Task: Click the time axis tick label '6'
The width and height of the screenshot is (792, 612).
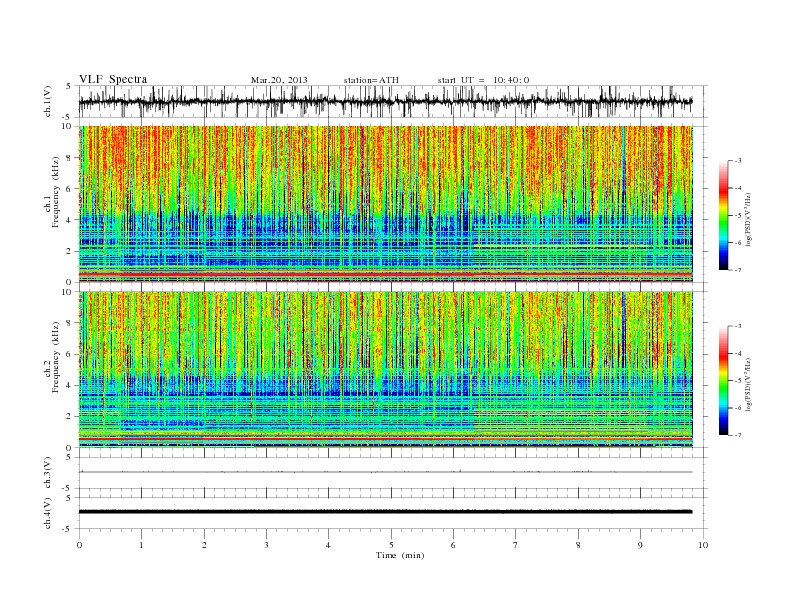Action: click(453, 545)
